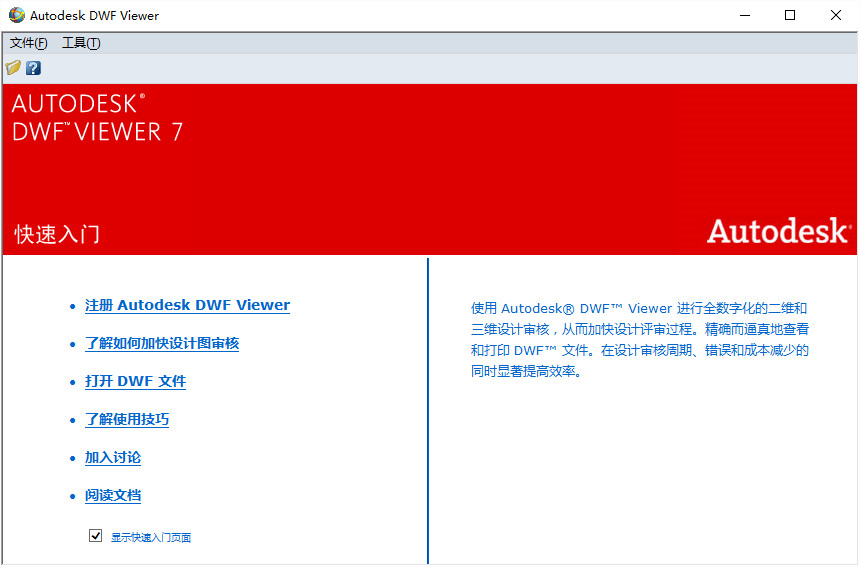The height and width of the screenshot is (567, 860).
Task: Uncheck the 显示快速入门页面 checkbox
Action: point(95,535)
